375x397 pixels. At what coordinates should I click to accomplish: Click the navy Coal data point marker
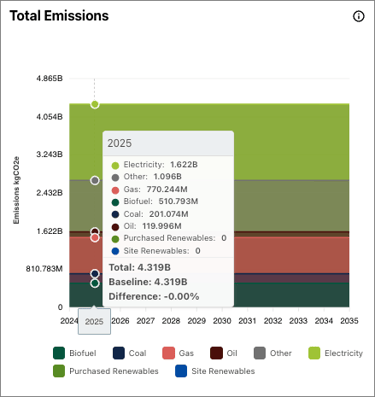[x=95, y=274]
